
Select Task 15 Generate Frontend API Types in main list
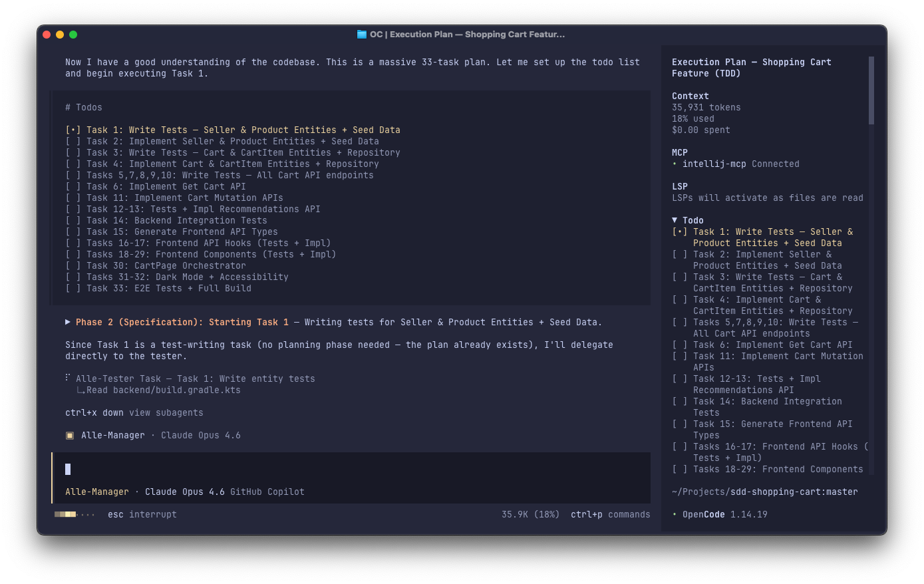[172, 232]
